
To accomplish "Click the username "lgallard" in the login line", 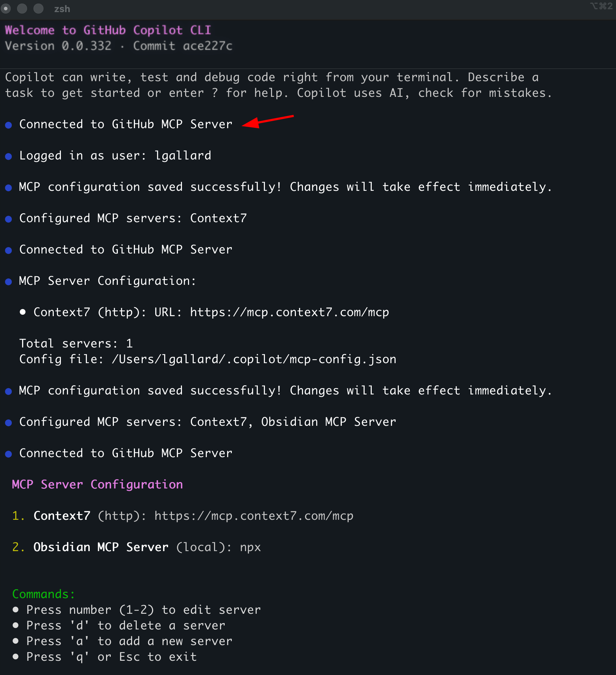I will pos(183,156).
